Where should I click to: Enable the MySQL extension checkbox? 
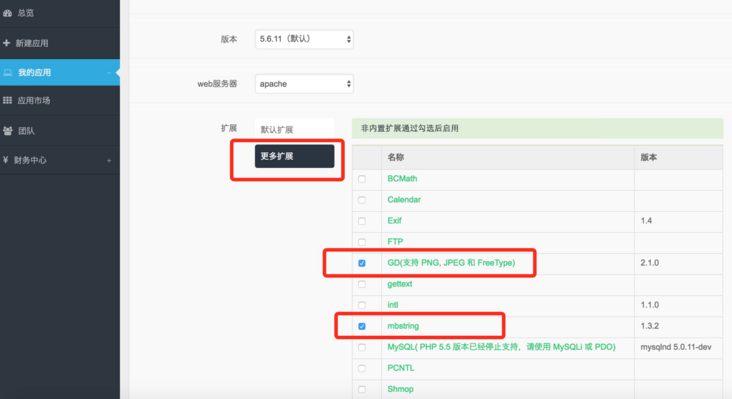click(362, 347)
